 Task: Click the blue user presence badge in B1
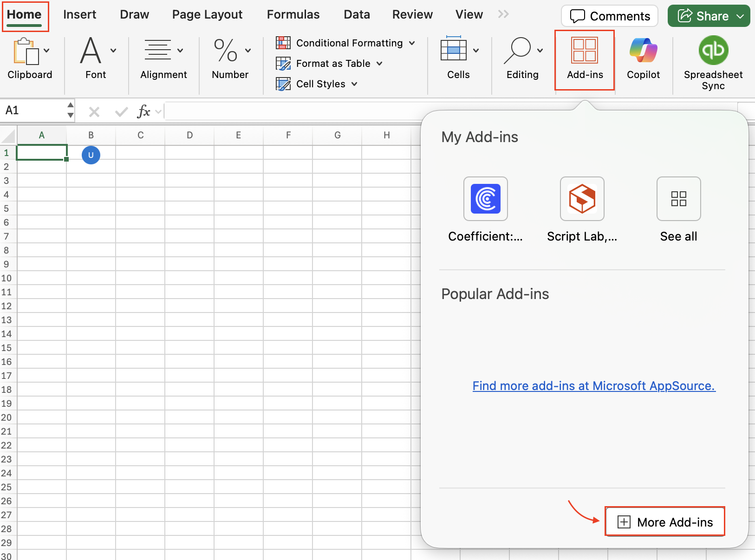(91, 155)
